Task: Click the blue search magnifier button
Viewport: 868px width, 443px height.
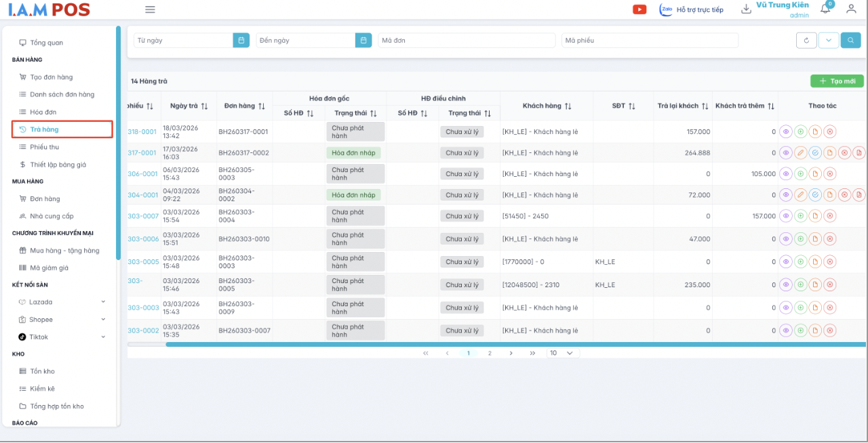Action: click(850, 41)
